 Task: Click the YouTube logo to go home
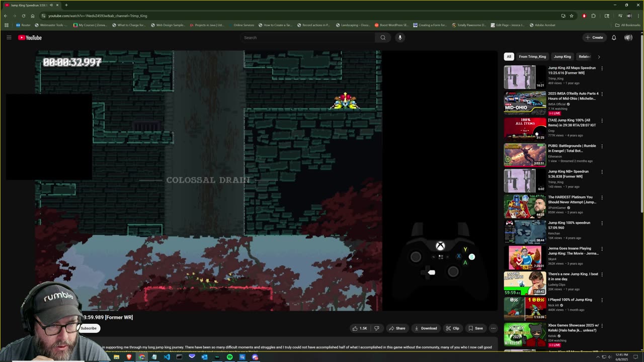[x=30, y=38]
